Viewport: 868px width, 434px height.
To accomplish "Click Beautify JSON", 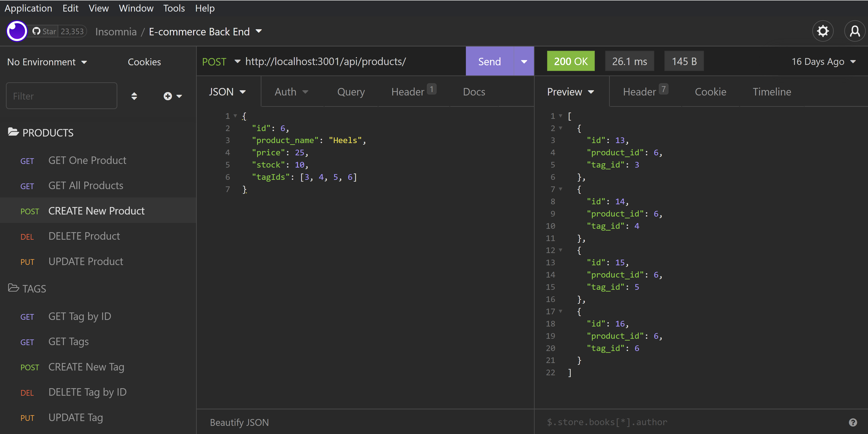I will coord(239,422).
